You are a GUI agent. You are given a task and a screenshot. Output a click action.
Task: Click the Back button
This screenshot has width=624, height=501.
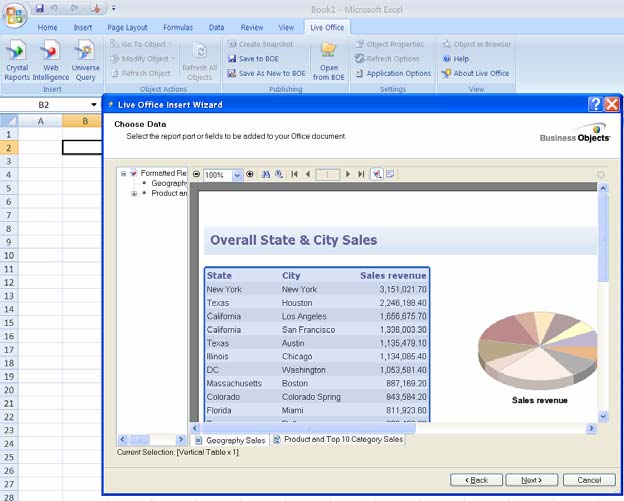pos(476,480)
